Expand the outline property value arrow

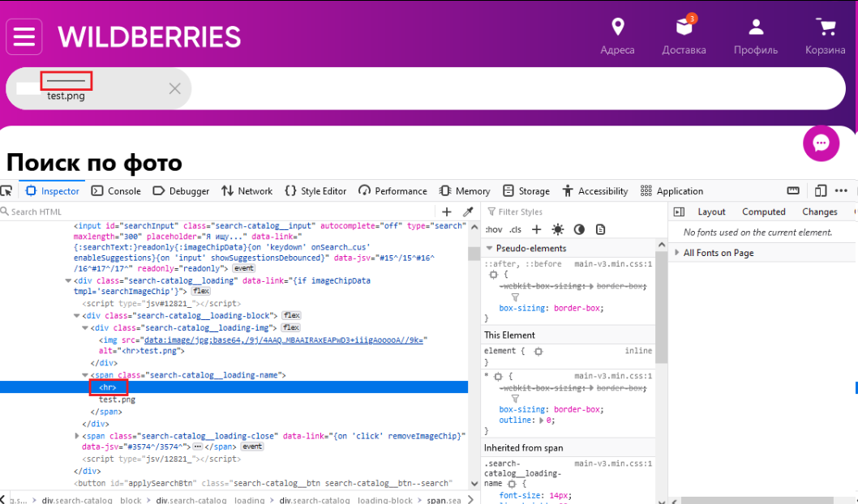click(541, 421)
